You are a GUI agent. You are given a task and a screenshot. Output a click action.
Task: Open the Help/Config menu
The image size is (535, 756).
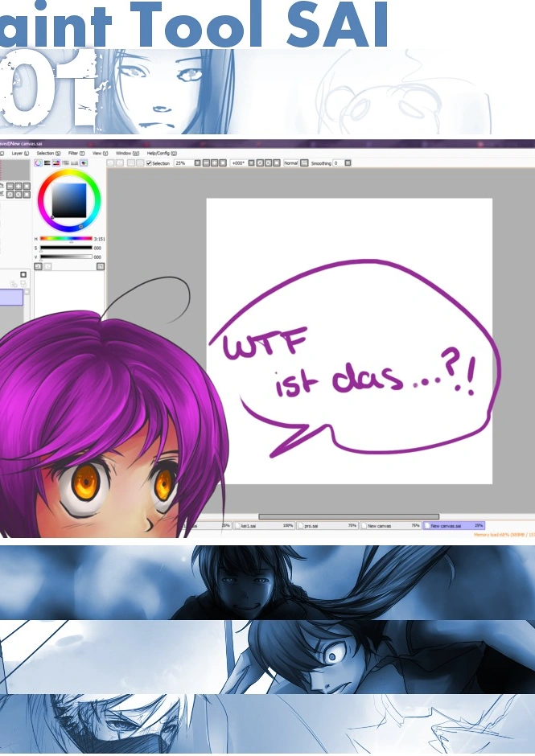coord(162,154)
